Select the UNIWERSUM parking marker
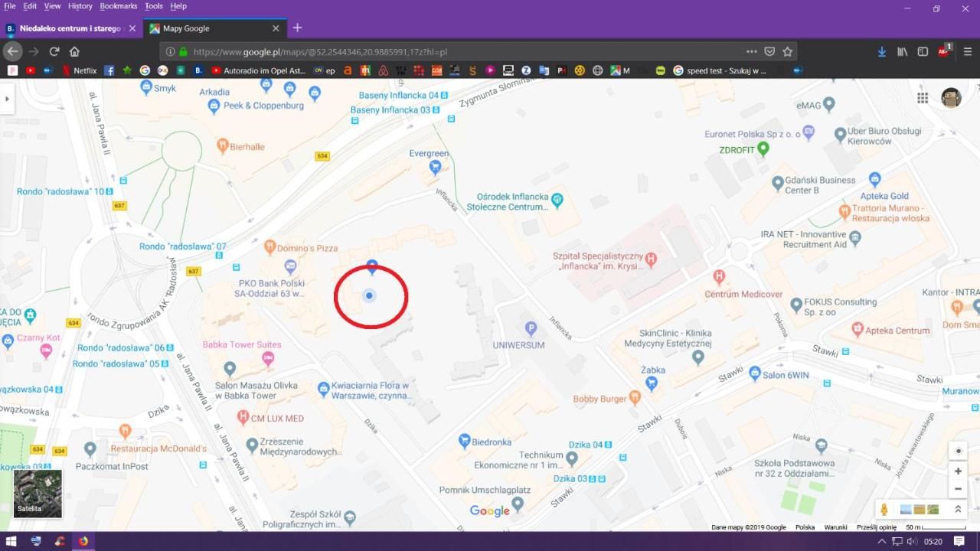 click(x=531, y=329)
